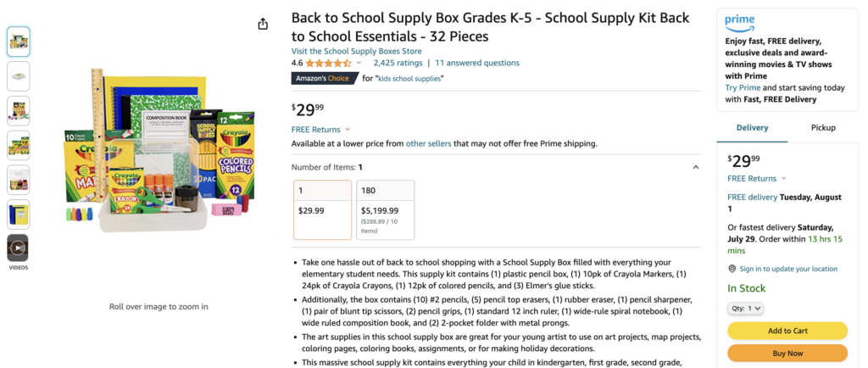Viewport: 868px width, 368px height.
Task: Choose the 180 items option for $5,199.99
Action: pyautogui.click(x=386, y=209)
